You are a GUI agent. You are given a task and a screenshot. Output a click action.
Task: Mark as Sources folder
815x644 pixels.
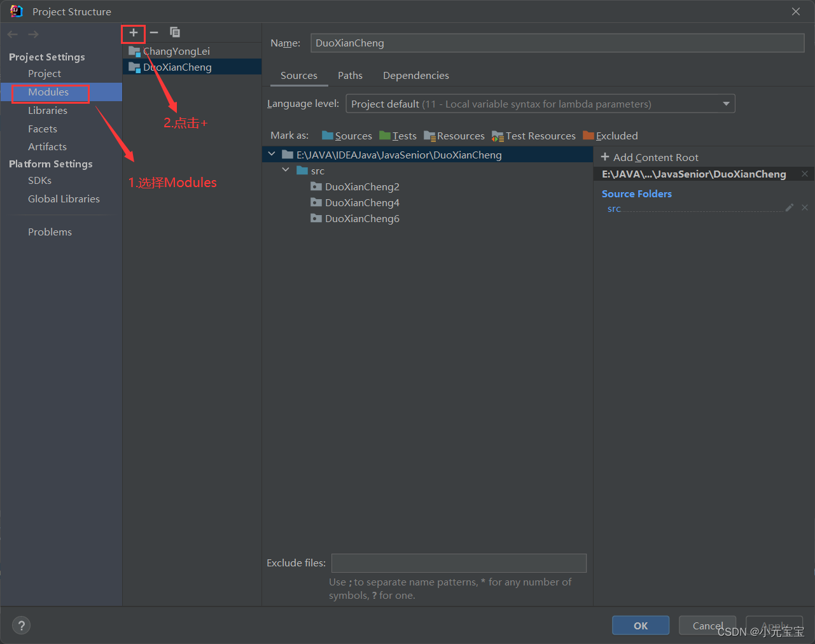[x=347, y=136]
